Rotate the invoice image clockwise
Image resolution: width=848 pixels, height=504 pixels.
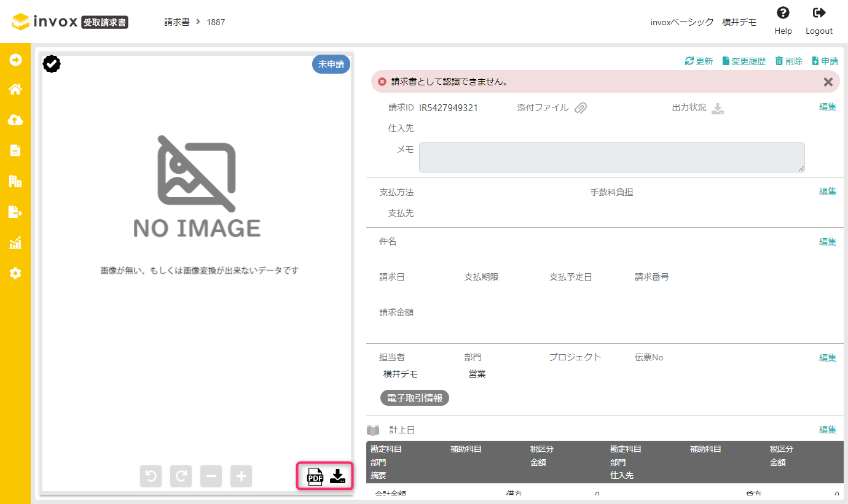[181, 476]
